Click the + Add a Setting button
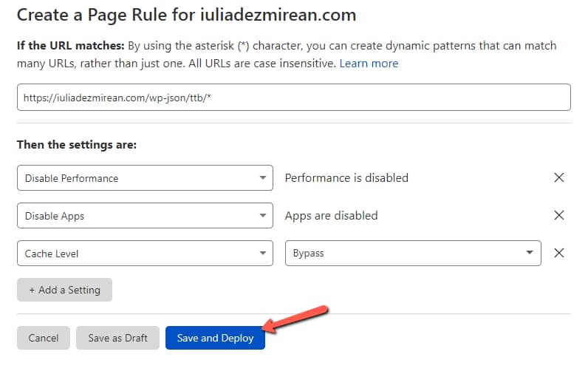 pyautogui.click(x=64, y=290)
